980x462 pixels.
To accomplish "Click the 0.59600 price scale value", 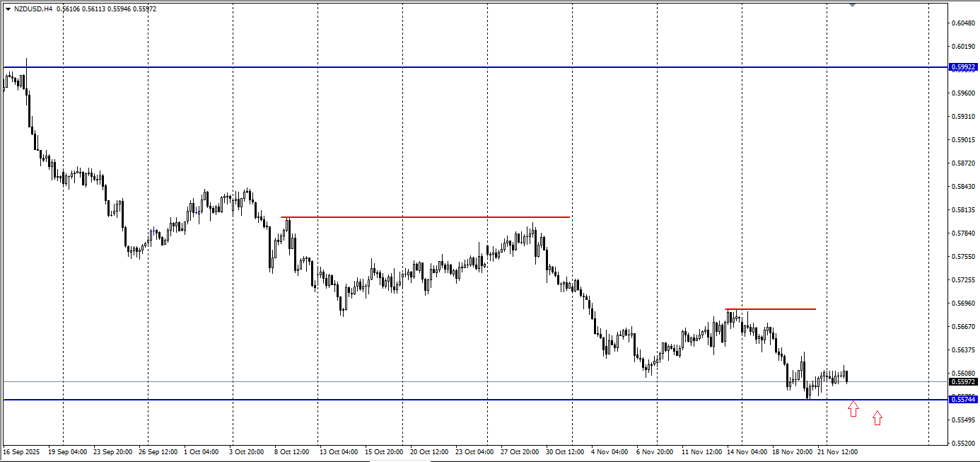I will pyautogui.click(x=963, y=93).
